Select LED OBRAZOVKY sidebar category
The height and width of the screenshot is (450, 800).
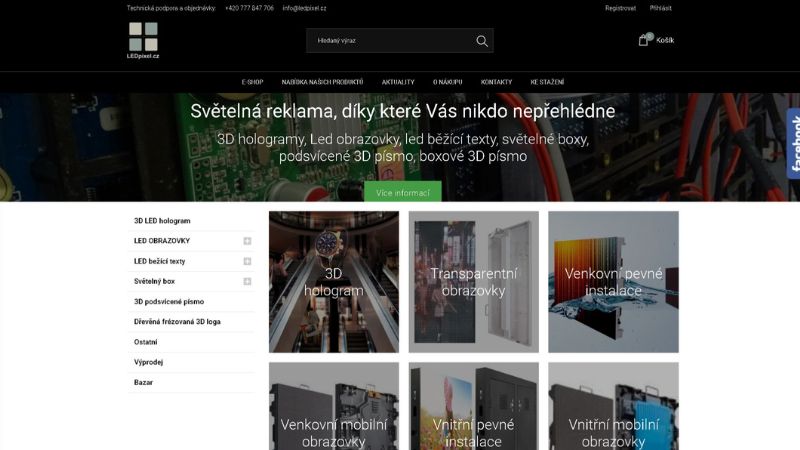coord(162,241)
